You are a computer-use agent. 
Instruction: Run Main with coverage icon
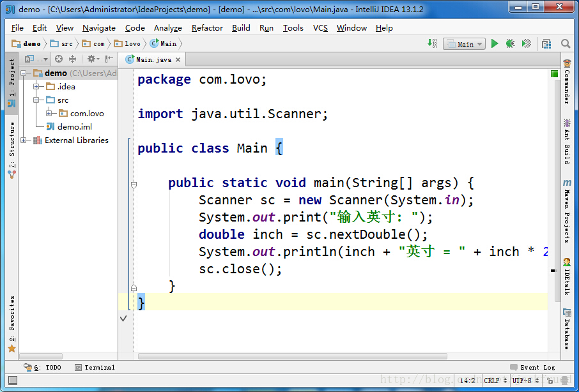point(527,44)
